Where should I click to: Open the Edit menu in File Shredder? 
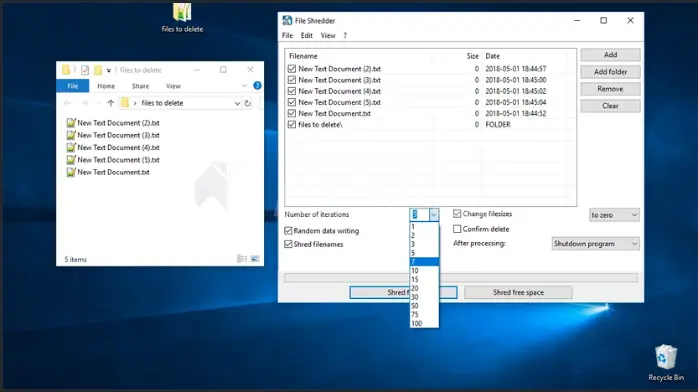point(306,36)
